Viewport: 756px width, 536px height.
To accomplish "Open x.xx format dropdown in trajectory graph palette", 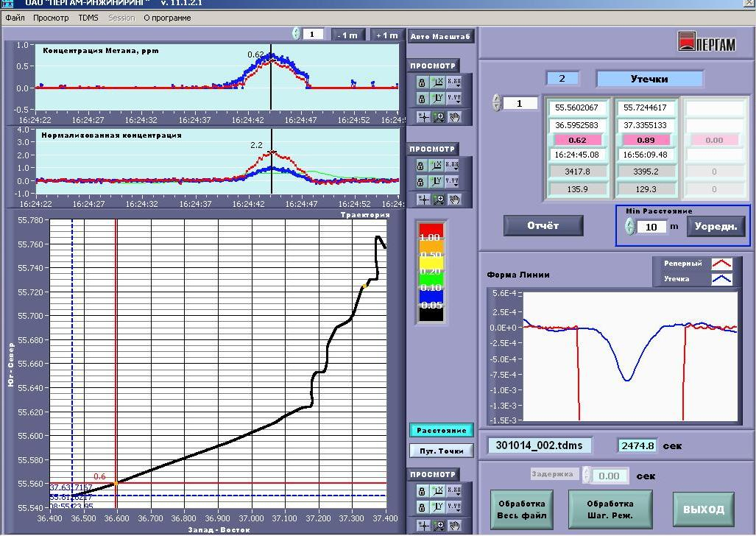I will [453, 491].
